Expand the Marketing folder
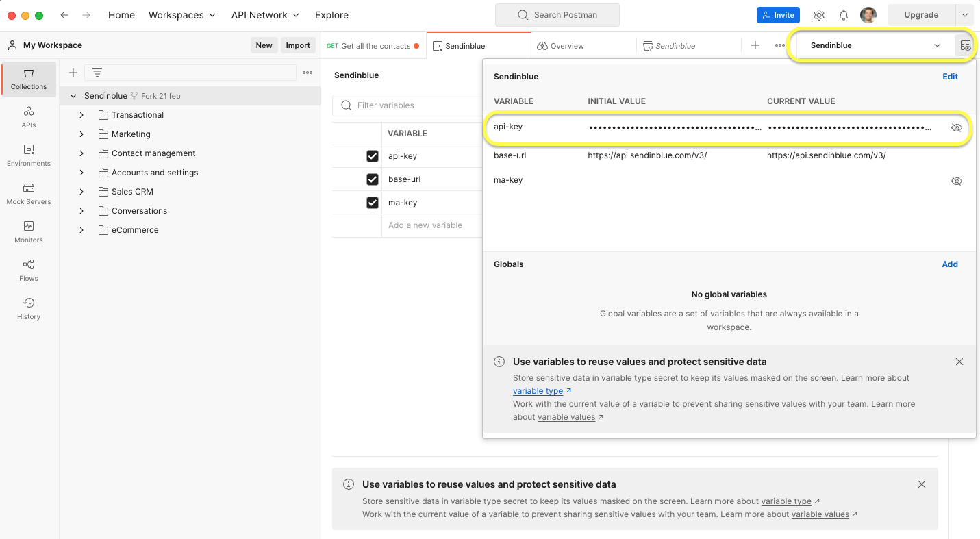This screenshot has height=539, width=980. 81,134
